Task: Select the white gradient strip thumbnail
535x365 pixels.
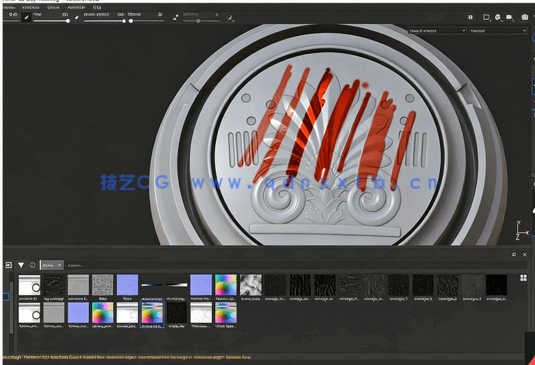Action: tap(176, 285)
